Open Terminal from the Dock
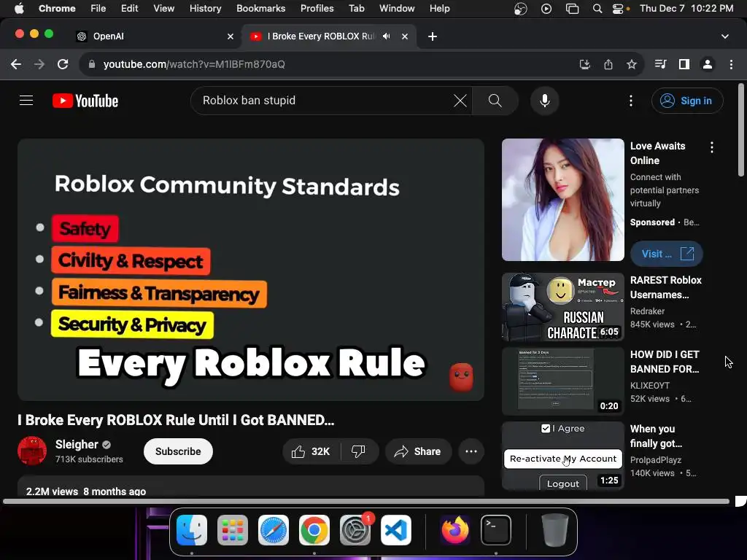 [496, 530]
